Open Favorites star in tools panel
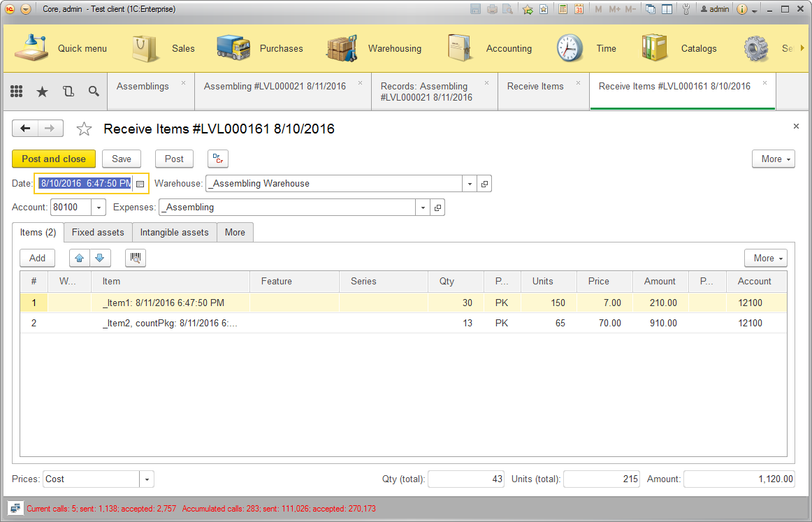Screen dimensions: 812x522 click(x=42, y=91)
